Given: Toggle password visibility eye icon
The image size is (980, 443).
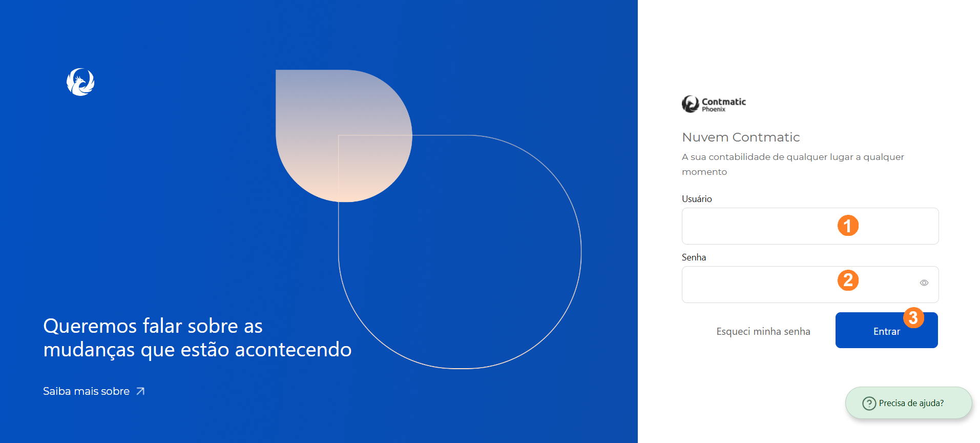Looking at the screenshot, I should (x=924, y=283).
